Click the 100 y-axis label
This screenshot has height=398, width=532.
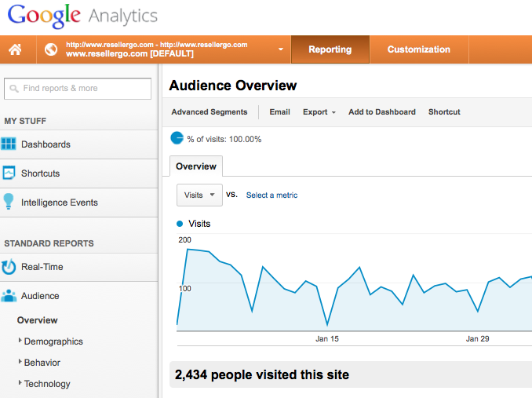tap(185, 288)
